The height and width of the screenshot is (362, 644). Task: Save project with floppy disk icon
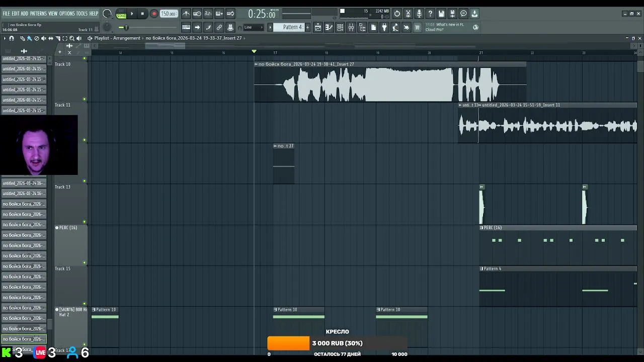click(x=441, y=14)
